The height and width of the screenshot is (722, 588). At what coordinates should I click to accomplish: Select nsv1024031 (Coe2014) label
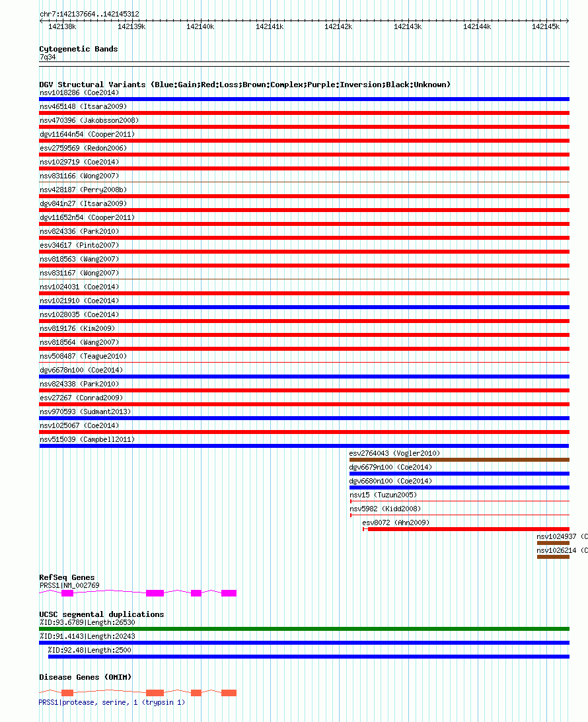79,287
